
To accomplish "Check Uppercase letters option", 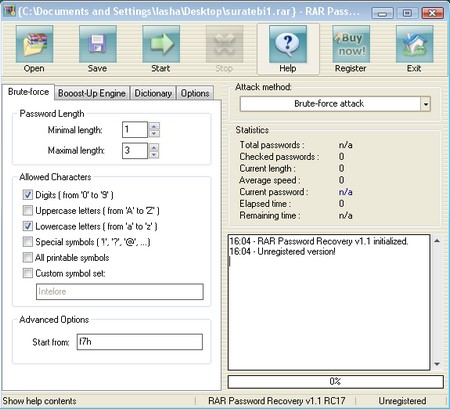I will [x=28, y=210].
